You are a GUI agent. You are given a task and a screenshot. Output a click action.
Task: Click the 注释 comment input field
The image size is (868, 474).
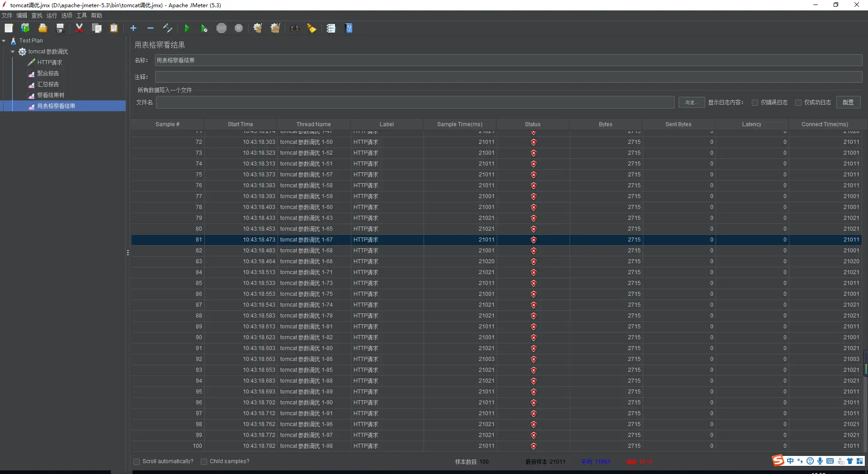(x=509, y=77)
